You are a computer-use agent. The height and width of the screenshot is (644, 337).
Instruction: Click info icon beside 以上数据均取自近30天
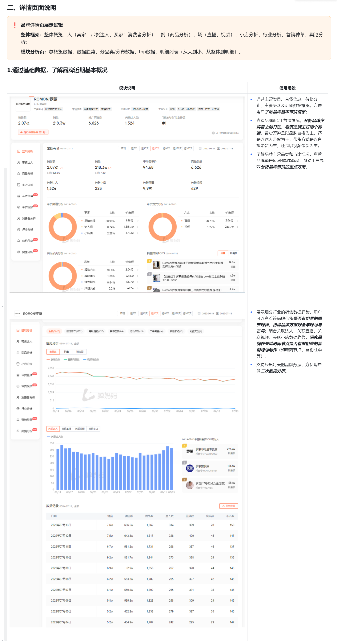[x=213, y=133]
